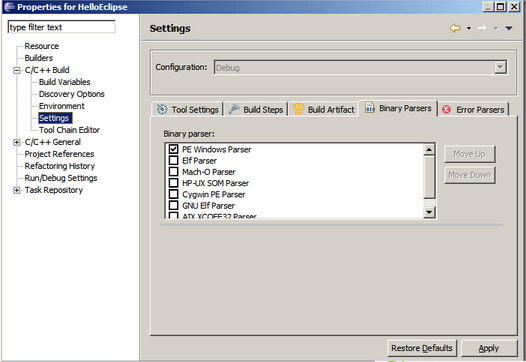Click the Build Artifact trophy icon
The image size is (526, 362).
pyautogui.click(x=298, y=108)
